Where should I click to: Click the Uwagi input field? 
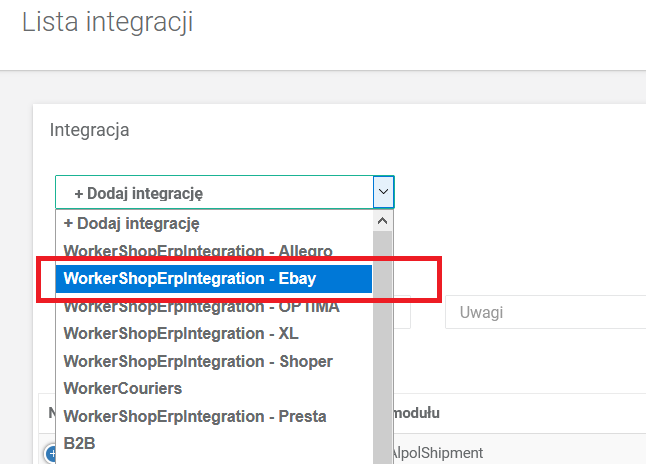pyautogui.click(x=545, y=313)
